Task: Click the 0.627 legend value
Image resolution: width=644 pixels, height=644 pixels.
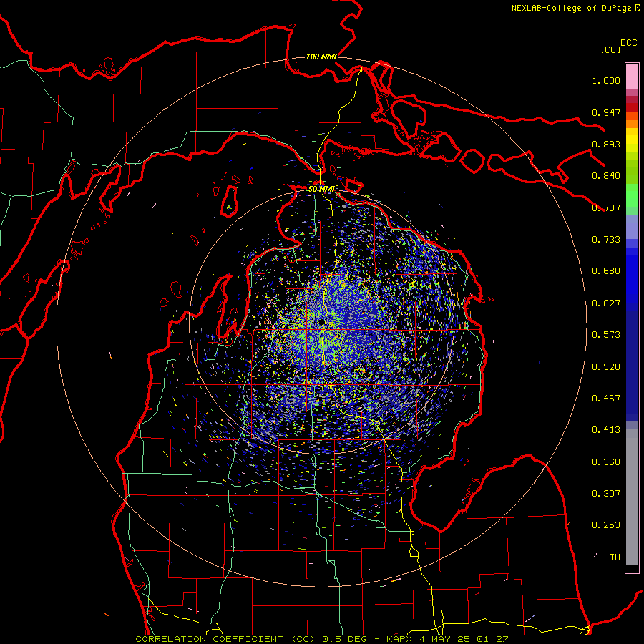Action: [x=606, y=303]
